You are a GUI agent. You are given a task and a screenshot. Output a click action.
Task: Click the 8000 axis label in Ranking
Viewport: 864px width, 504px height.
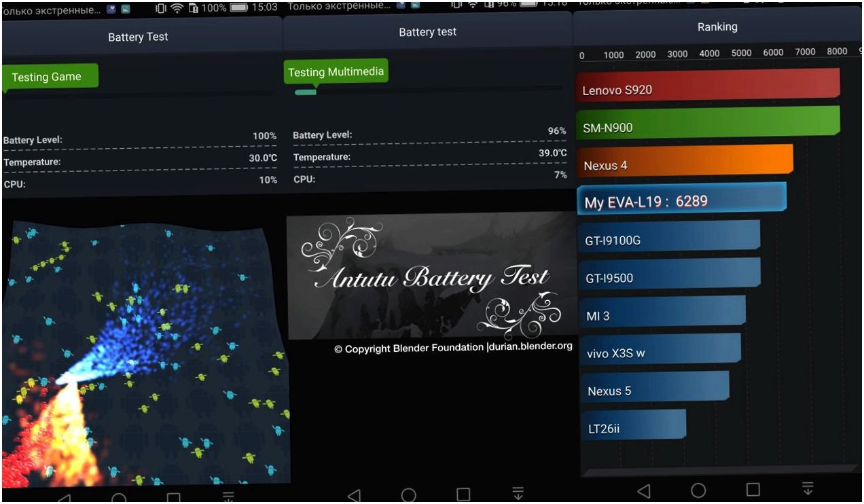(x=837, y=52)
